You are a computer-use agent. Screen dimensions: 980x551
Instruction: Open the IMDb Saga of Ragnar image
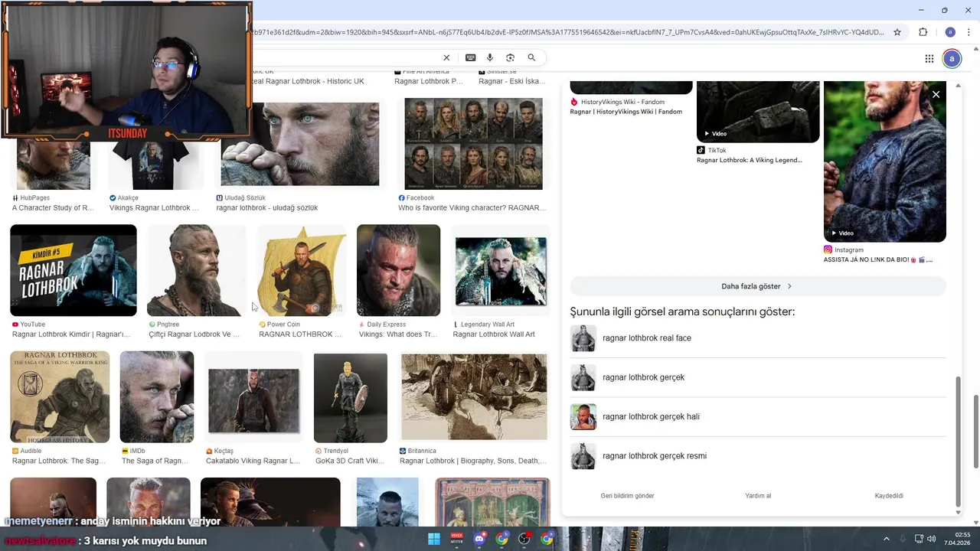(x=157, y=396)
